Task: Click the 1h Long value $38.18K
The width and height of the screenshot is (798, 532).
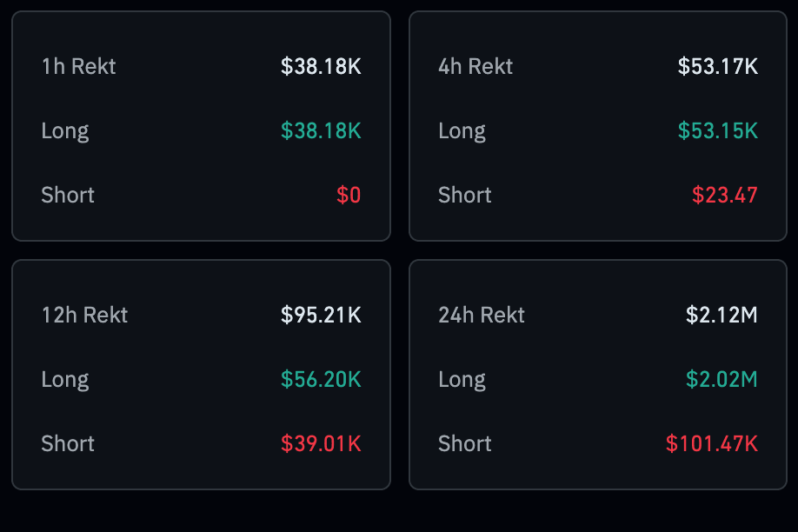Action: [321, 131]
